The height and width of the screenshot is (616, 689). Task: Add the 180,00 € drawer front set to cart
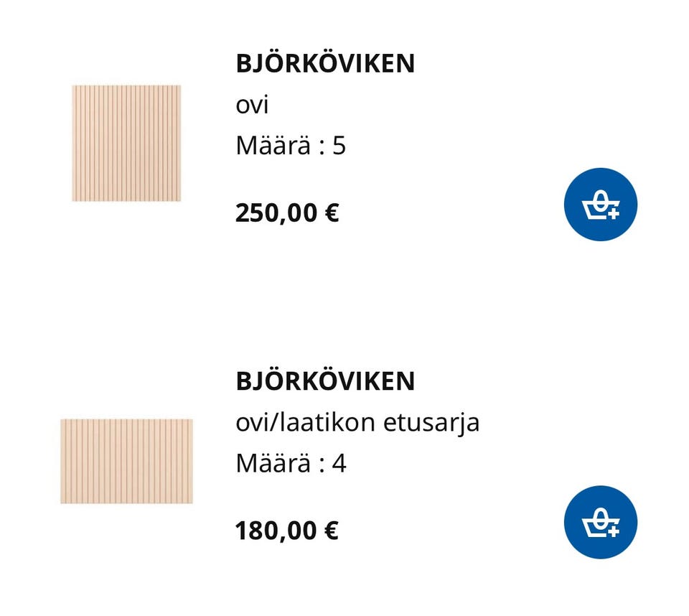(601, 522)
